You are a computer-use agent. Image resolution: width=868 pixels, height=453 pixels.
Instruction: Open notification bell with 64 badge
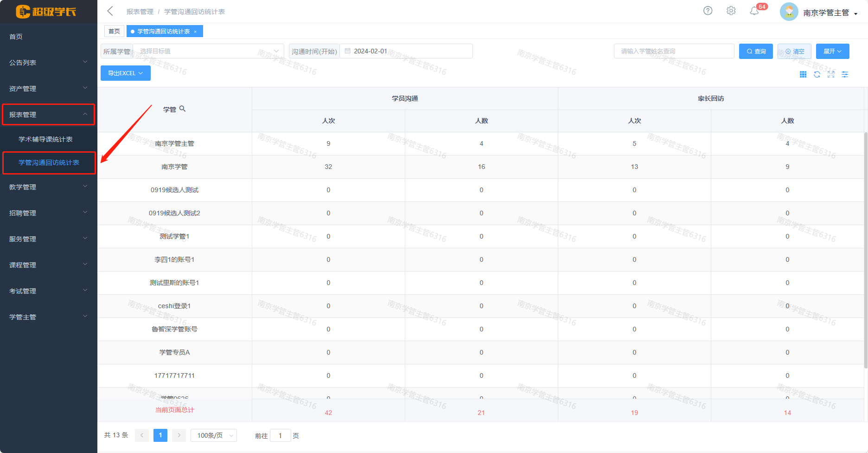pyautogui.click(x=754, y=11)
